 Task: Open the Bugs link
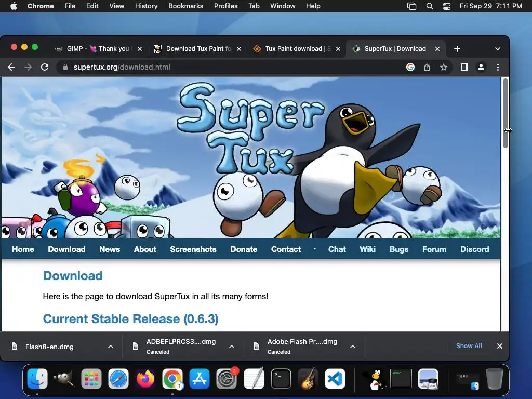click(398, 249)
